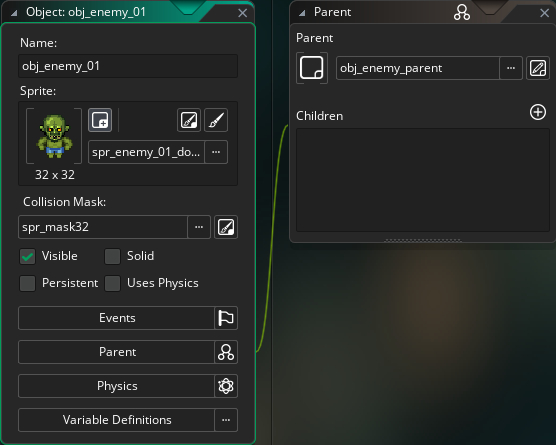Click the Parent hierarchy icon in object panel

coord(226,352)
